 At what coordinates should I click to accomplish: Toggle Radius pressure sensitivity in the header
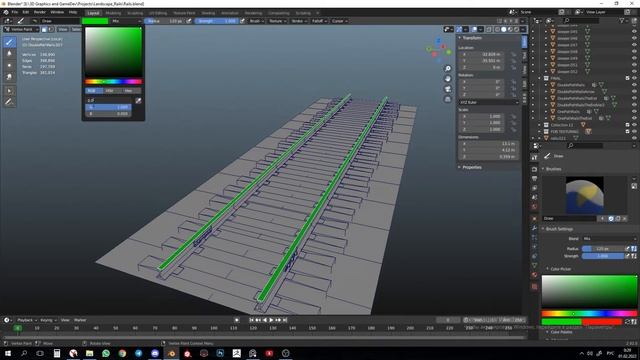(189, 21)
